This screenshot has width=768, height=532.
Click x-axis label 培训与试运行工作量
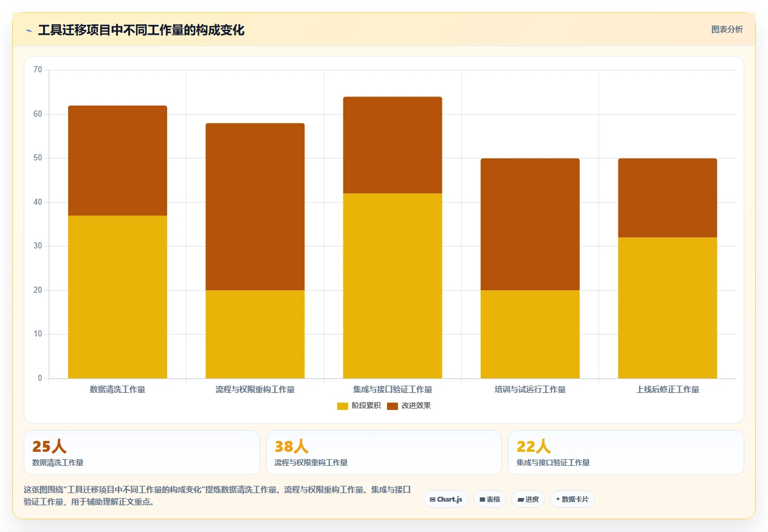(530, 389)
